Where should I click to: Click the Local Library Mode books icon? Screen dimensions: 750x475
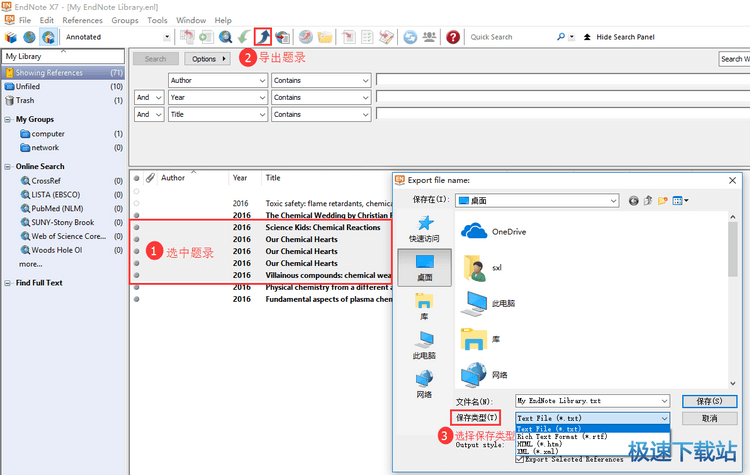point(11,37)
